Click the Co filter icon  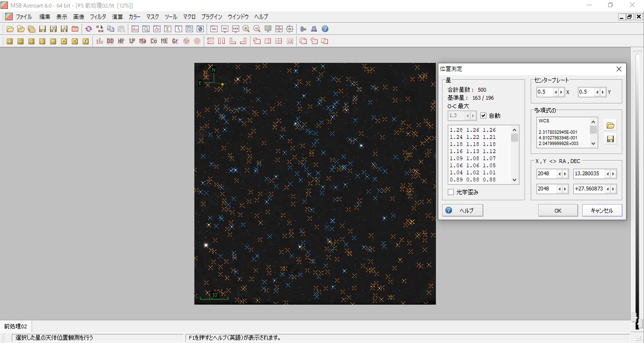[154, 41]
